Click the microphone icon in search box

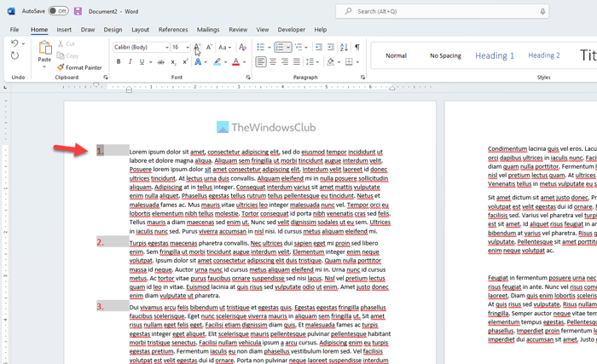[542, 11]
